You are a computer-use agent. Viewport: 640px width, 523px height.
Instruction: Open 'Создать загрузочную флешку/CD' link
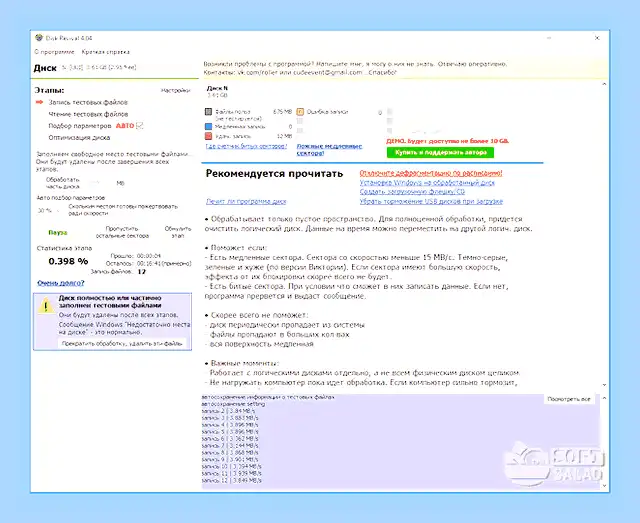(412, 191)
